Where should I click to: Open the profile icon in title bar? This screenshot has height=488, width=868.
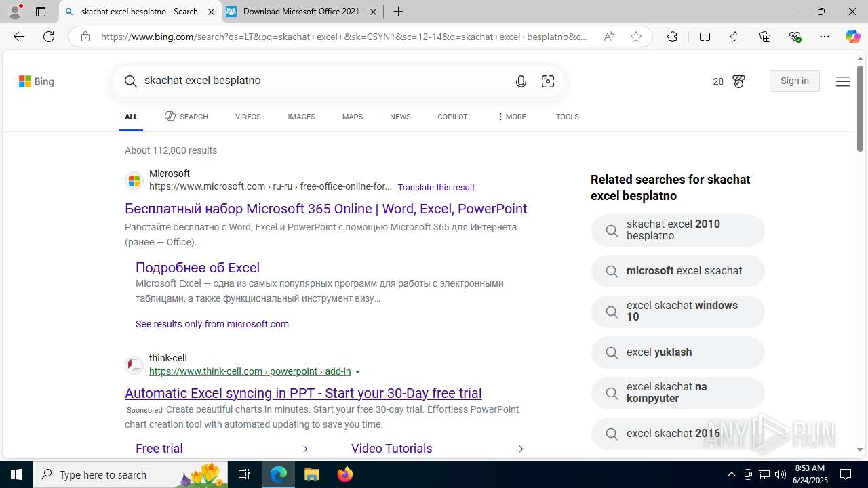click(x=15, y=12)
